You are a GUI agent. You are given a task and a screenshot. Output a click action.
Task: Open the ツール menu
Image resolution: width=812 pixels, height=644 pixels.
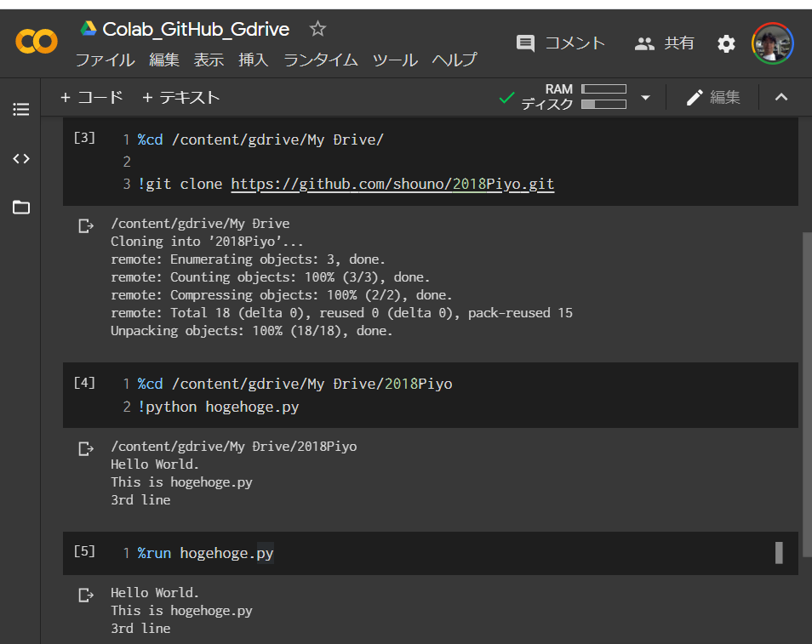pos(395,60)
